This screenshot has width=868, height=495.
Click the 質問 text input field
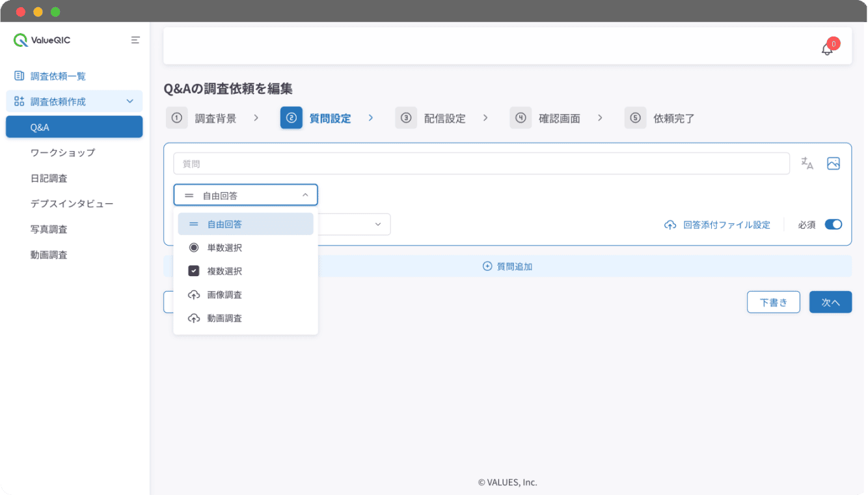point(481,163)
